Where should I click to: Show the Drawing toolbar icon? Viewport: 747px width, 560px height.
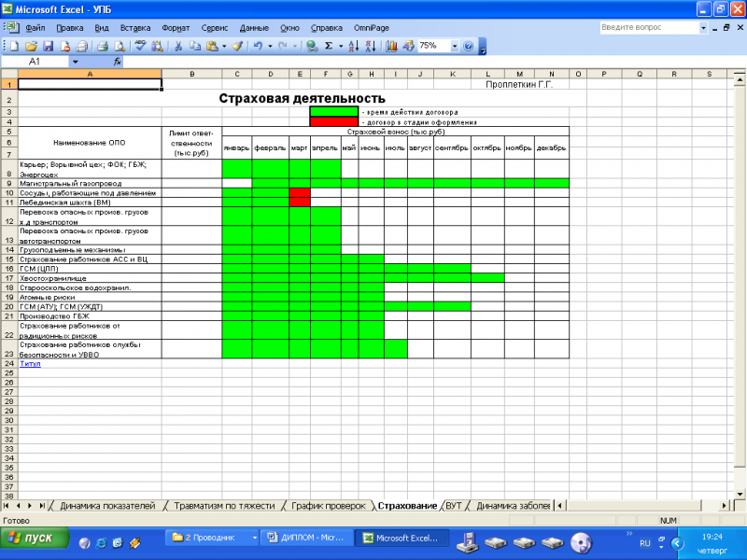[408, 46]
